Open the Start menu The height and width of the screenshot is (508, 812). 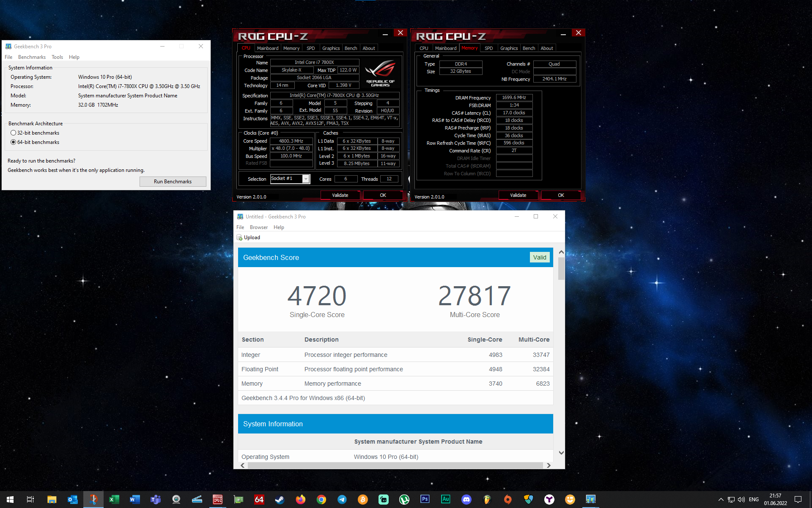pyautogui.click(x=10, y=500)
